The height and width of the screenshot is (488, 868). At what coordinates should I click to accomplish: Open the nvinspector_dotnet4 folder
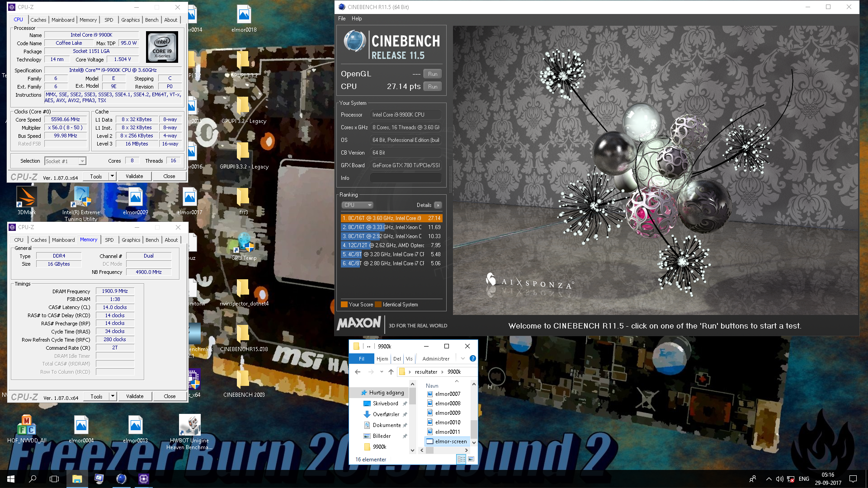(x=244, y=292)
